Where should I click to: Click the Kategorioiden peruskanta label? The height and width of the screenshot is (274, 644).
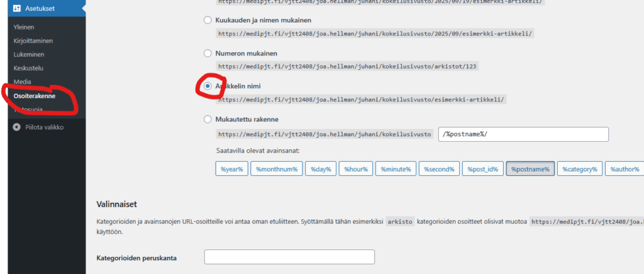click(136, 258)
